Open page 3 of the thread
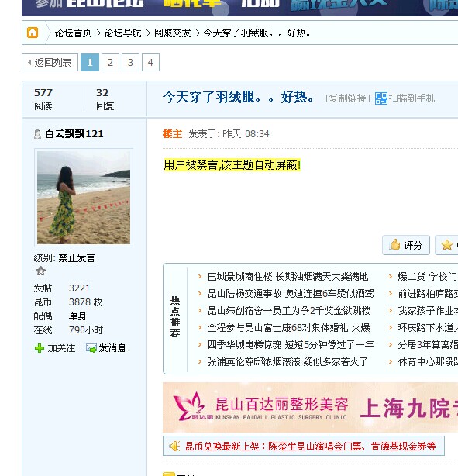Screen dimensions: 458x476 click(x=130, y=63)
